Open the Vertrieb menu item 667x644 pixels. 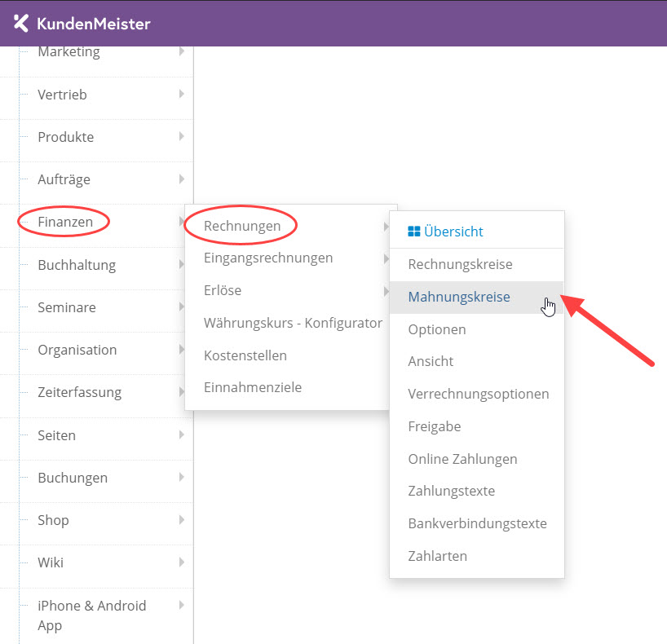(62, 95)
